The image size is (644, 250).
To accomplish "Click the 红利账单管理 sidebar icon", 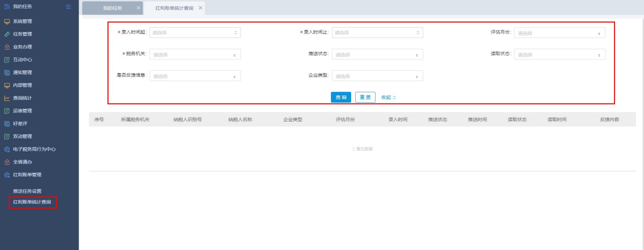I will tap(7, 175).
